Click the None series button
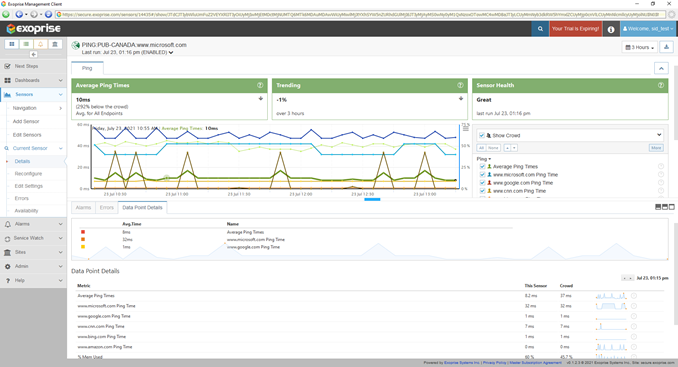 (493, 148)
